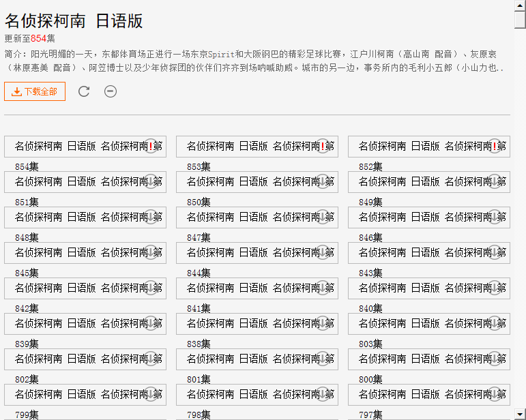Click the 854集 label text
The height and width of the screenshot is (420, 526).
tap(27, 166)
